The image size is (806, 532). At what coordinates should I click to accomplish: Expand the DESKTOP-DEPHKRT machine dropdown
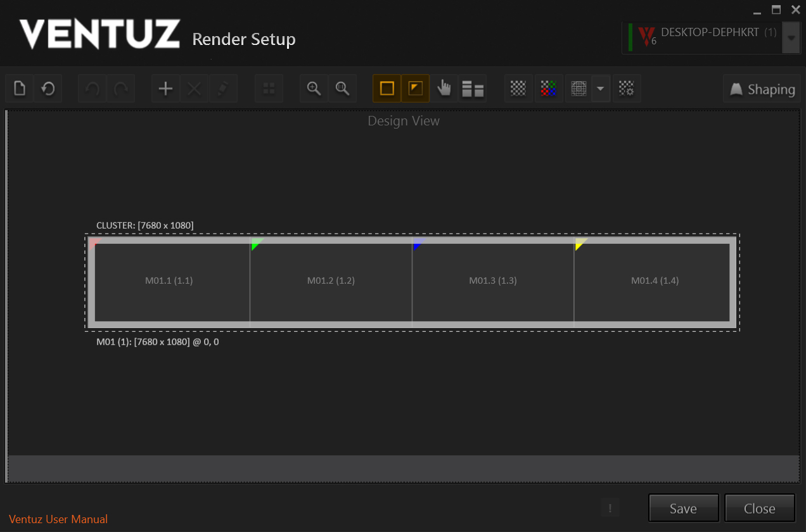tap(790, 38)
